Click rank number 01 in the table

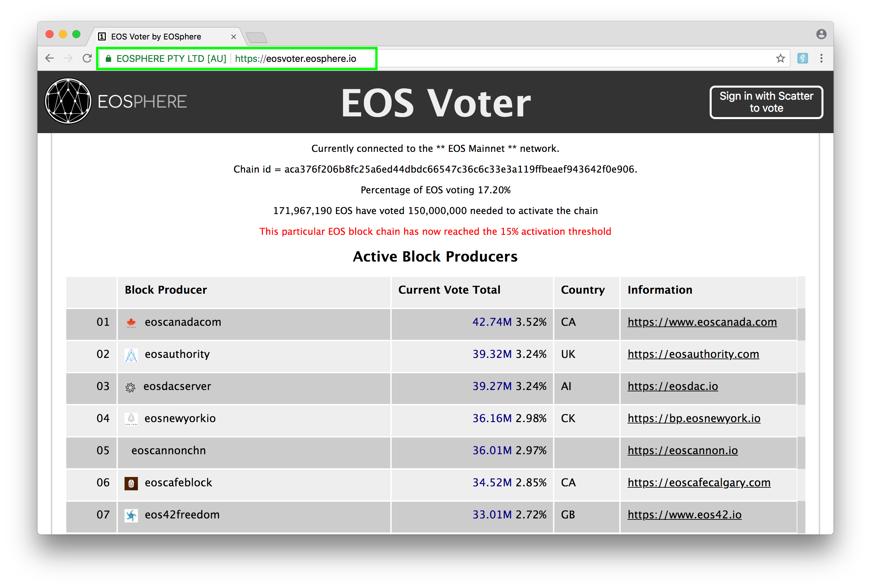pyautogui.click(x=103, y=322)
